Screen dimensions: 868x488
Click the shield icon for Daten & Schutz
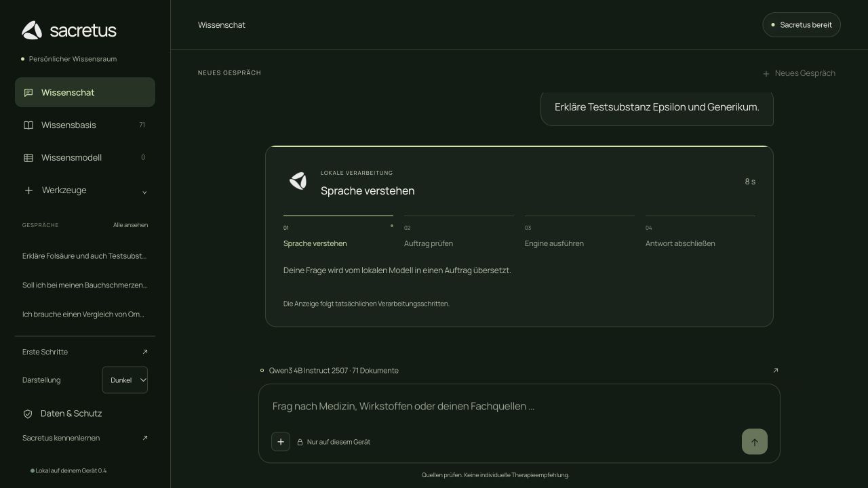(28, 413)
